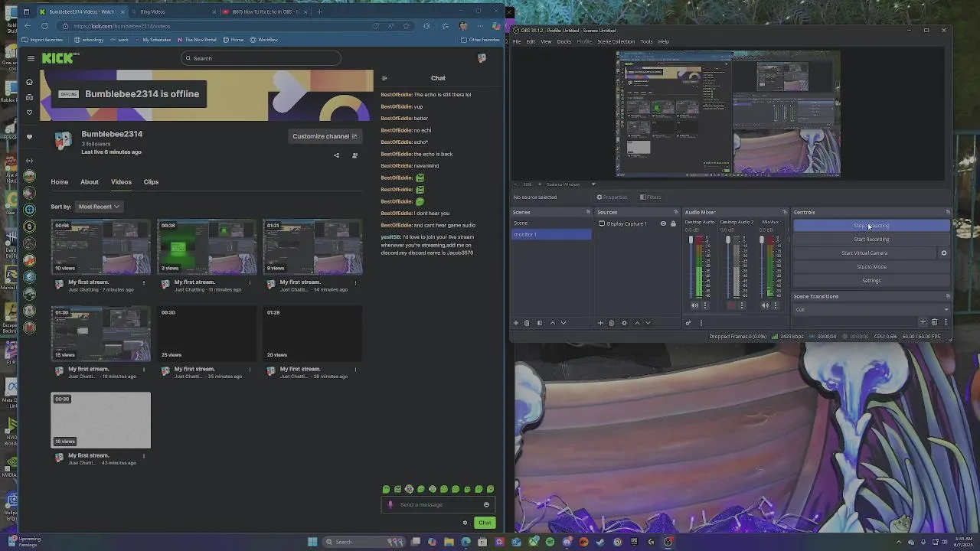Add a scene transition plus icon
The height and width of the screenshot is (551, 980).
(923, 322)
